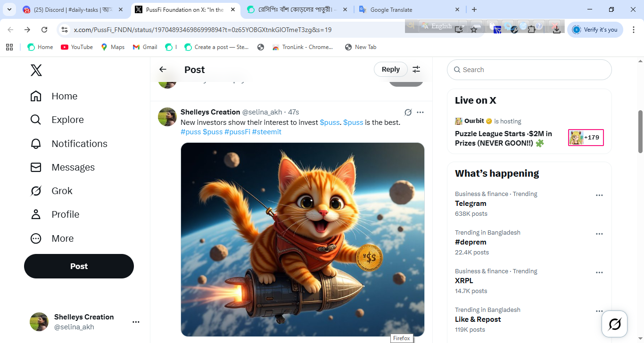Viewport: 644px width, 343px height.
Task: Select the PussFi Foundation on X tab
Action: pos(185,9)
